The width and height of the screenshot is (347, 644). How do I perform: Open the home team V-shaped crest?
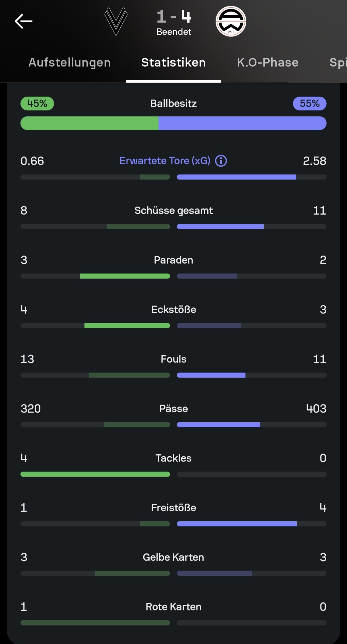pos(116,21)
